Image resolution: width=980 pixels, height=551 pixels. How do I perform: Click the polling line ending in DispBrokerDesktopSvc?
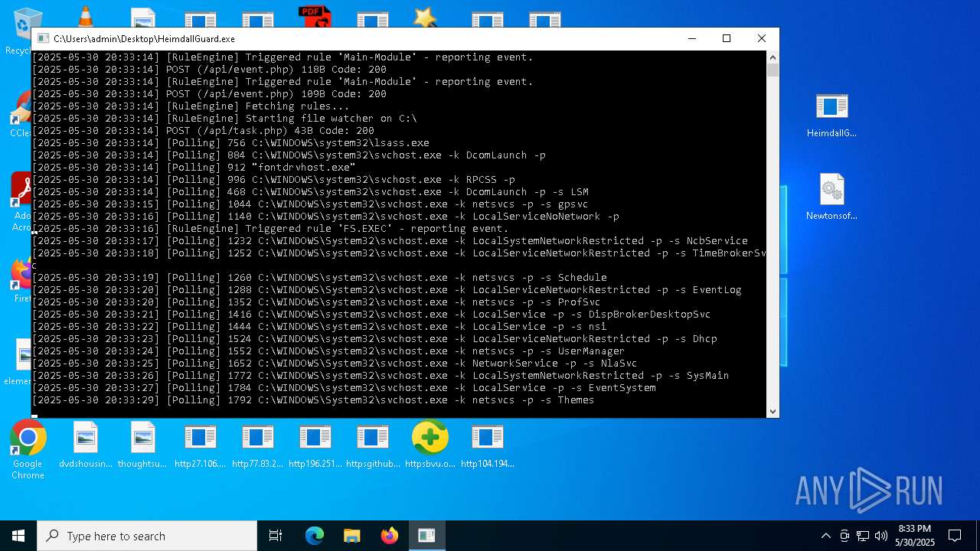[371, 315]
